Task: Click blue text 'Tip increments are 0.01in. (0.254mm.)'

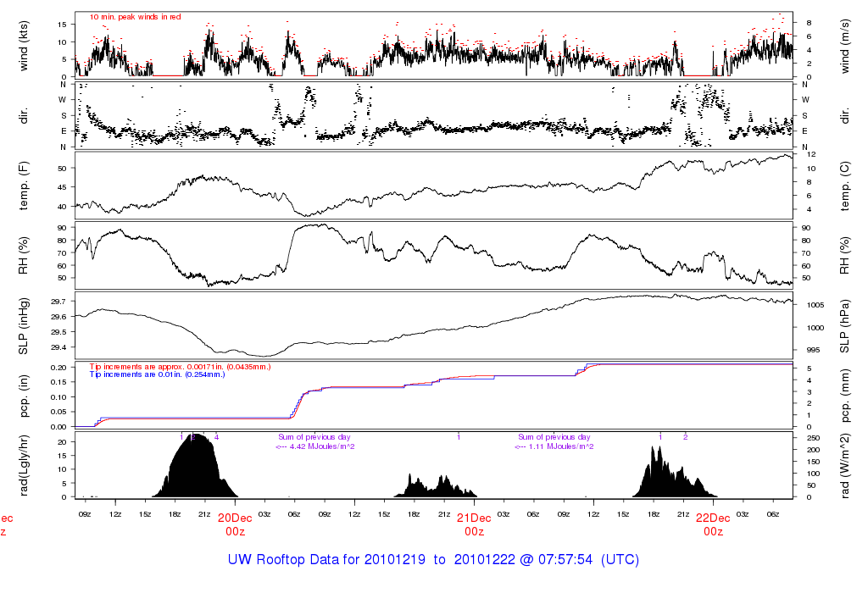Action: pyautogui.click(x=157, y=374)
